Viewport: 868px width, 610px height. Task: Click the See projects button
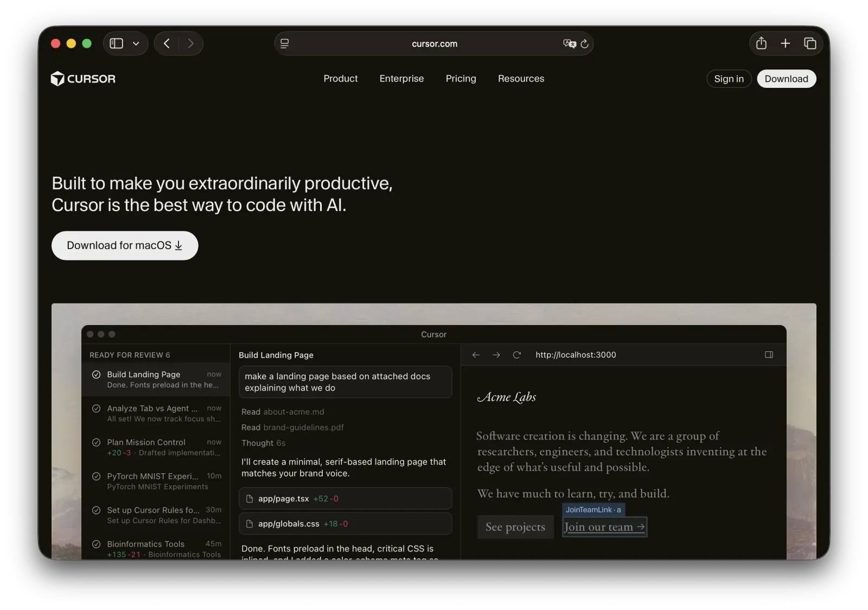coord(515,527)
